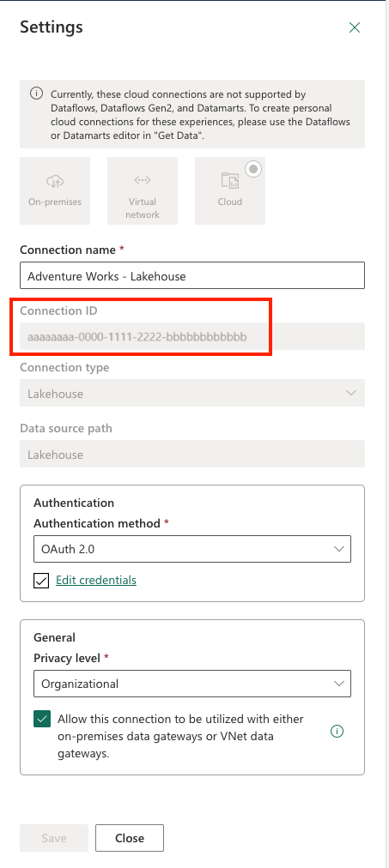389x868 pixels.
Task: Click the Authentication method label
Action: [x=97, y=523]
